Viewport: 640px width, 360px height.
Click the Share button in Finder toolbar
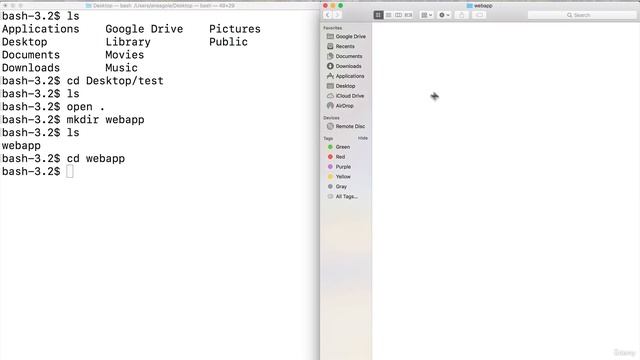[x=462, y=15]
